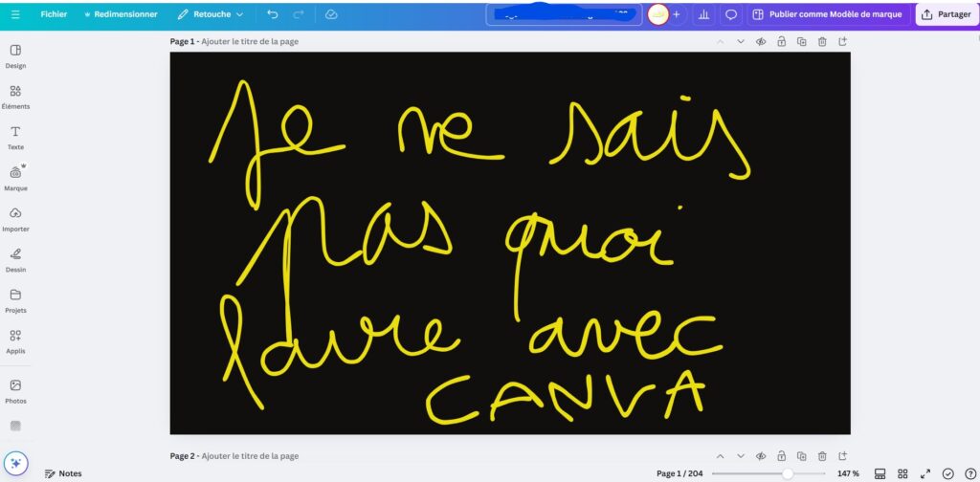Add collaborators with the plus button
Screen dimensions: 980x482
tap(677, 14)
